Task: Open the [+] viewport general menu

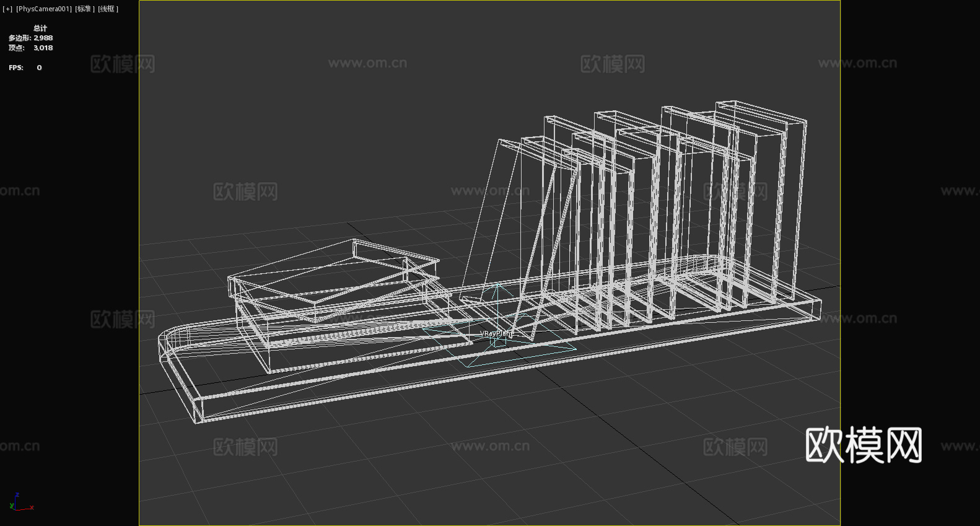Action: click(x=7, y=9)
